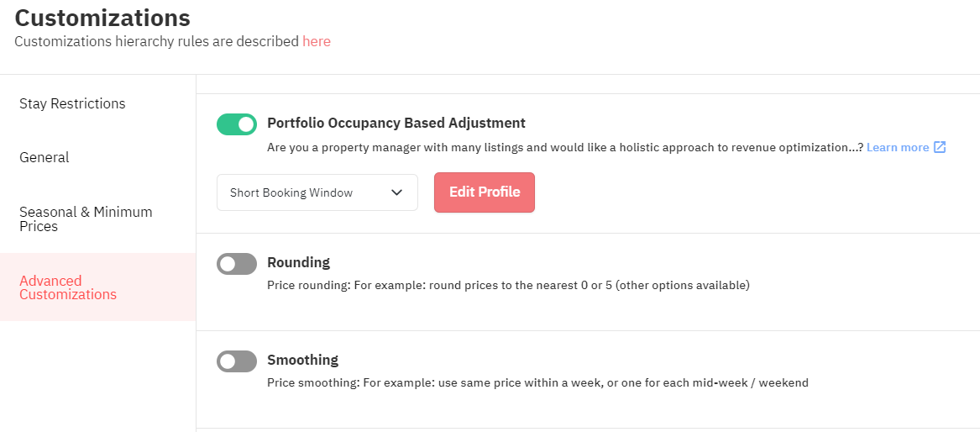This screenshot has height=432, width=980.
Task: Switch to the General section
Action: pos(45,157)
